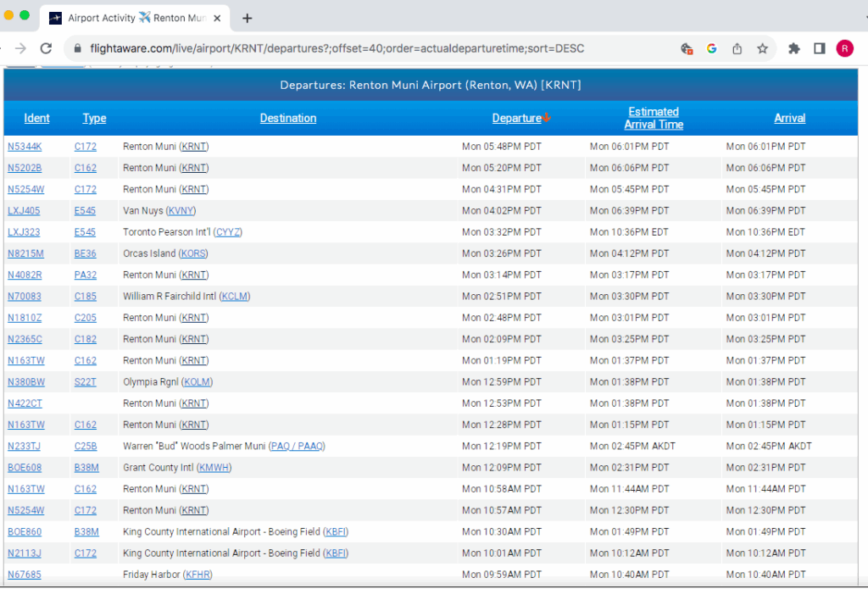This screenshot has height=589, width=868.
Task: Open flight LXJ405 details
Action: 24,211
